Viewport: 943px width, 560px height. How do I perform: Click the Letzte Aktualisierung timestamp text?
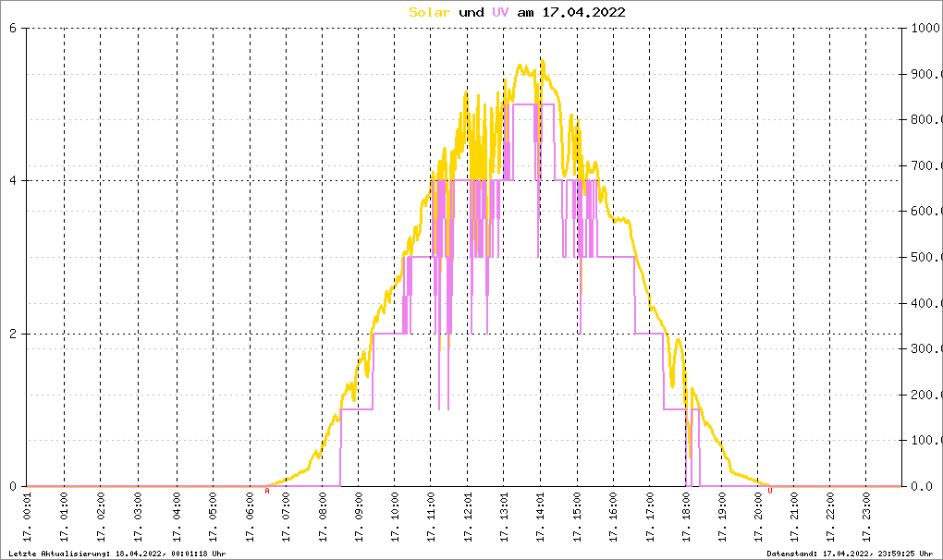point(116,554)
